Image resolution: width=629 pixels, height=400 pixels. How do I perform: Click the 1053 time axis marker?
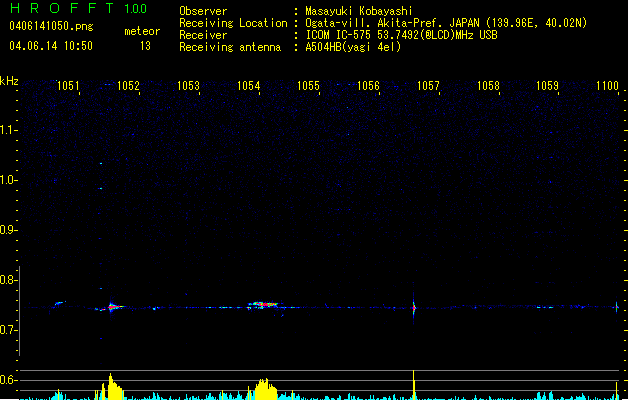click(188, 86)
